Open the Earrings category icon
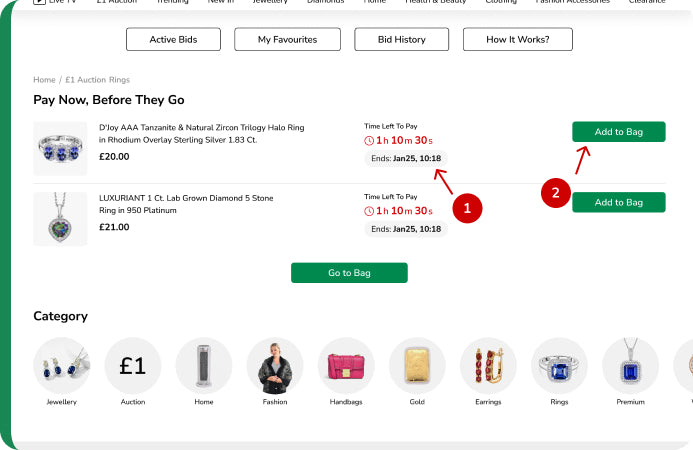 tap(488, 366)
